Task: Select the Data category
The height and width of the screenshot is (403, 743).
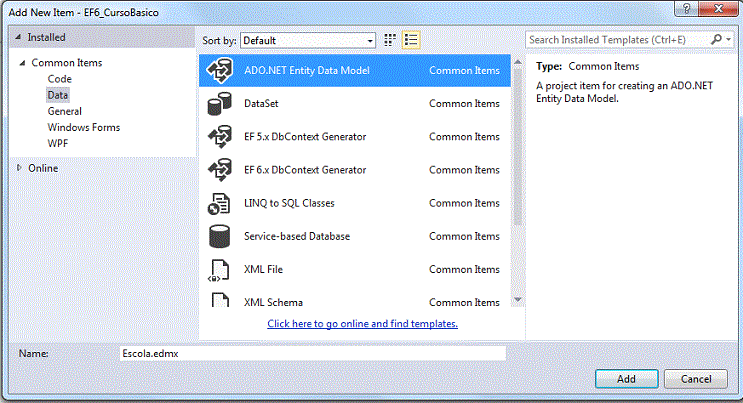Action: 58,95
